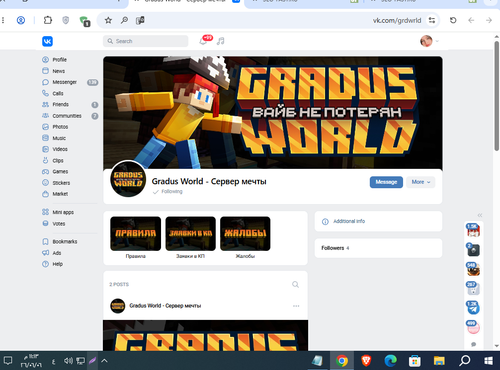
Task: Open the Chrome profile icon
Action: (21, 20)
